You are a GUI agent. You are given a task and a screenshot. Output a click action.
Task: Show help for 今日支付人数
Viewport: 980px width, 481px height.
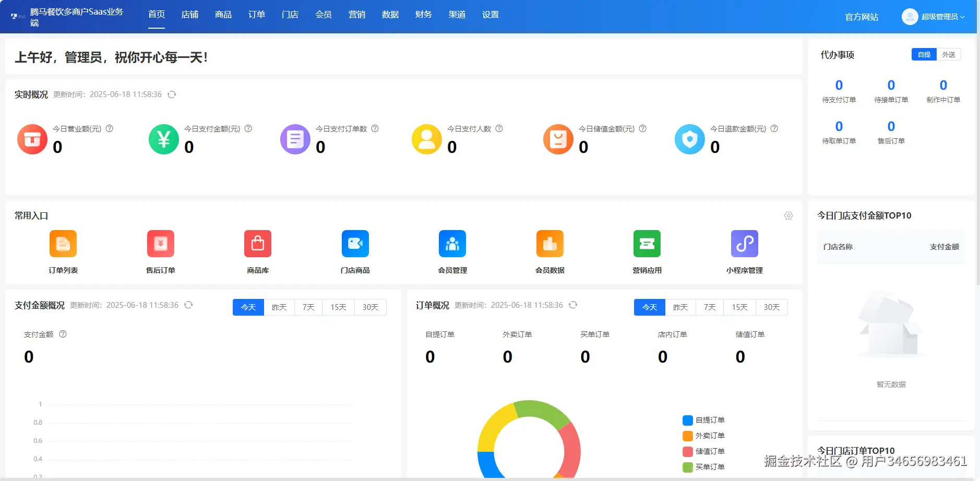(499, 128)
